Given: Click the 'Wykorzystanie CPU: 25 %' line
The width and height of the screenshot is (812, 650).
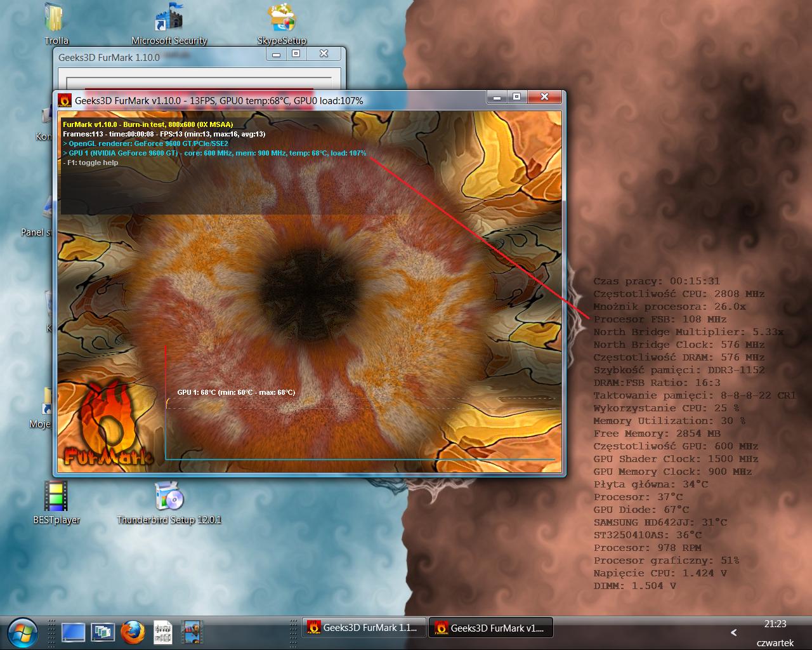Looking at the screenshot, I should point(666,408).
